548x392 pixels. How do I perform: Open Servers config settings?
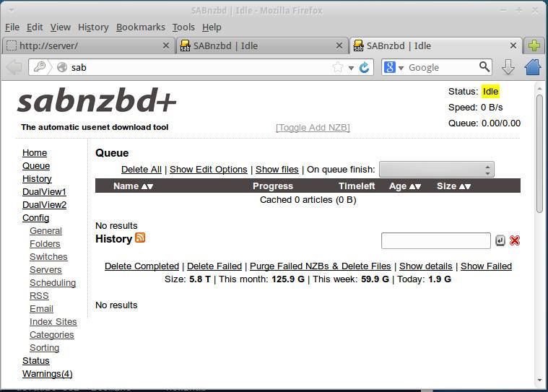coord(45,270)
